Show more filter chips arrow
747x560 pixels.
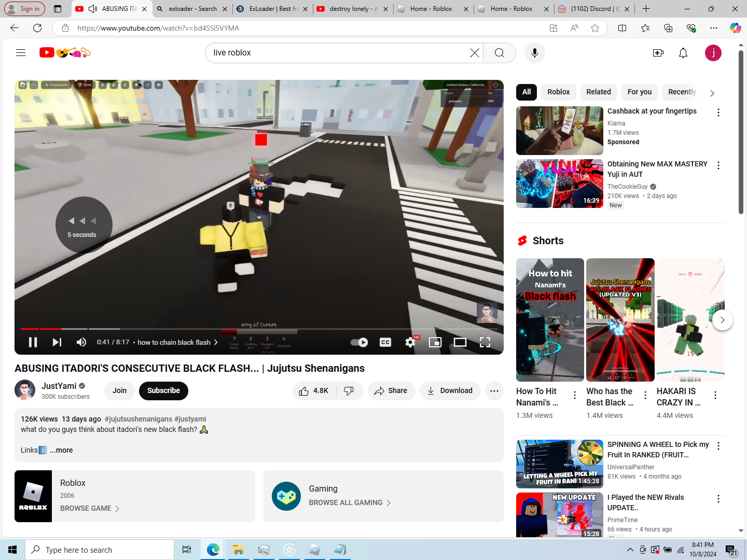click(x=712, y=93)
